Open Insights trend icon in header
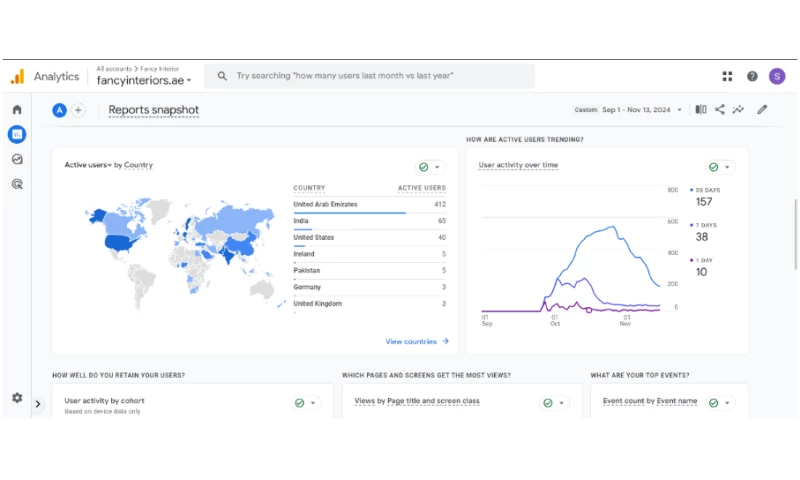This screenshot has width=800, height=480. click(739, 110)
